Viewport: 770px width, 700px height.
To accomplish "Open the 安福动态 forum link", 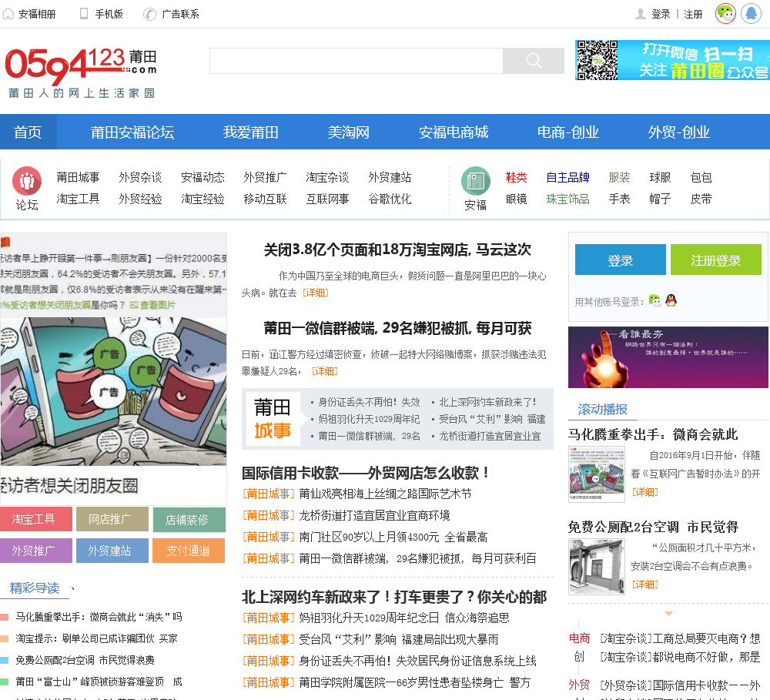I will [x=203, y=177].
